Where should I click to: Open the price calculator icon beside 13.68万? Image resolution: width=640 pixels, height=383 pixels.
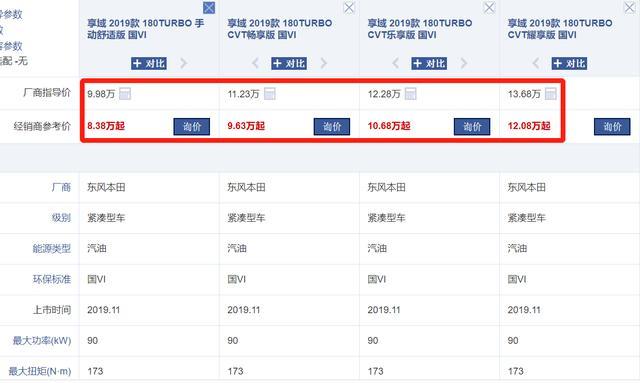click(551, 94)
